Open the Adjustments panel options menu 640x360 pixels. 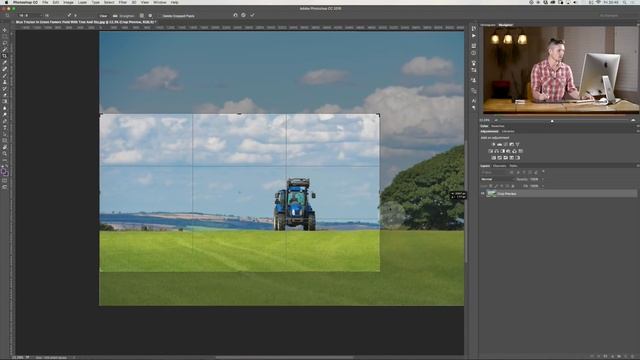[638, 131]
